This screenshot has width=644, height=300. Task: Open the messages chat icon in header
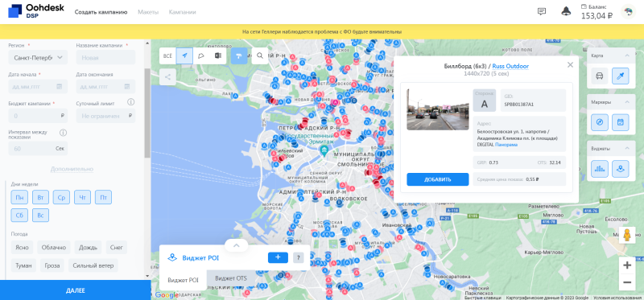click(542, 11)
